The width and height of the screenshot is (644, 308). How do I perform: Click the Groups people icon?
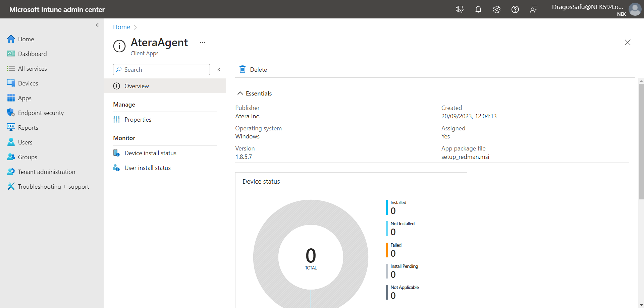click(11, 157)
